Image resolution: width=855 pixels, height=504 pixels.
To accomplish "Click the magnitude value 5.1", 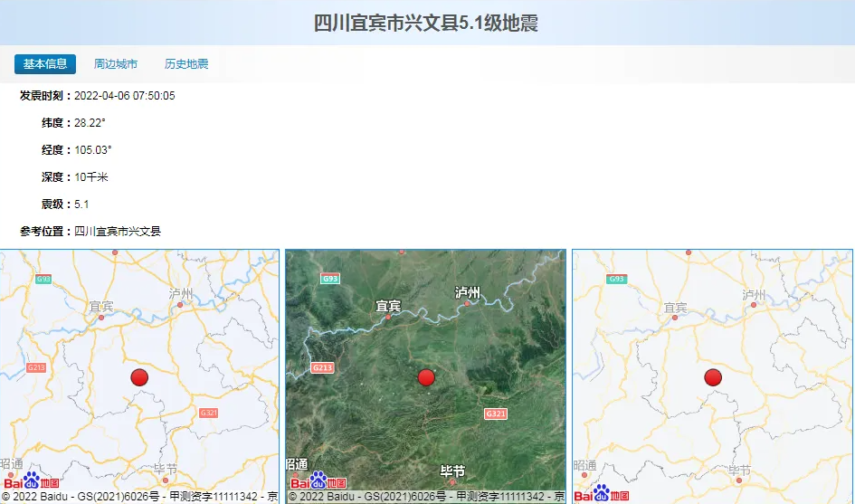I will click(x=81, y=204).
